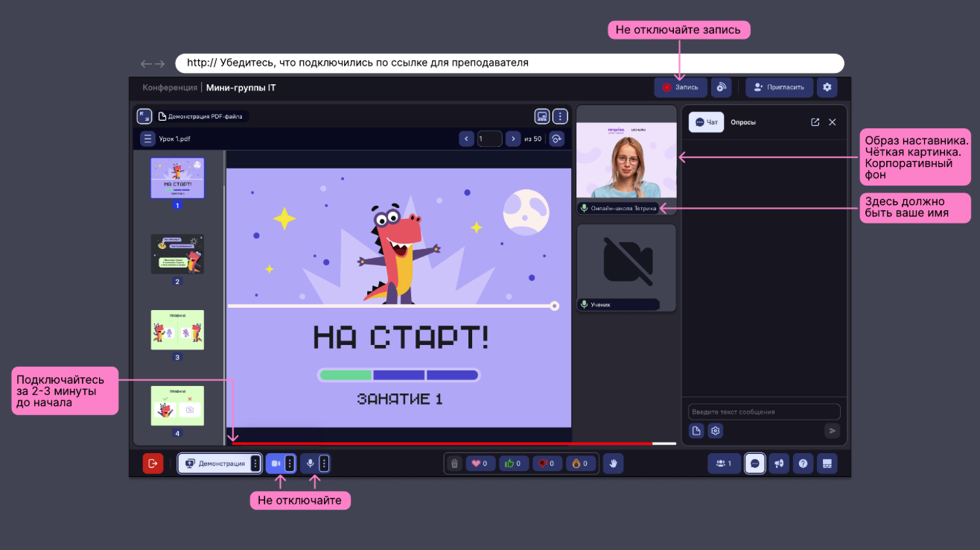
Task: Click the red leave conference icon
Action: (153, 464)
